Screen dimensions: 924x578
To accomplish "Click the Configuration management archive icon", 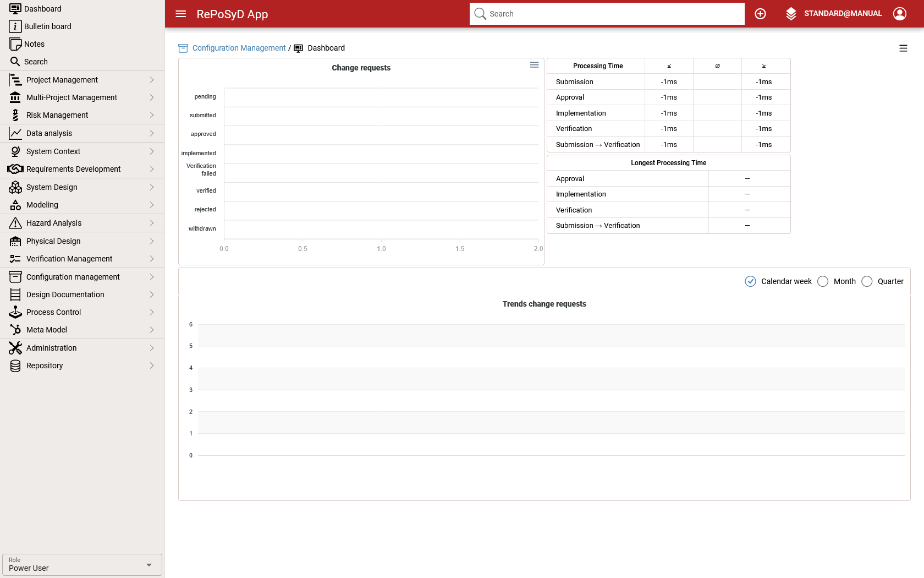I will [x=15, y=277].
